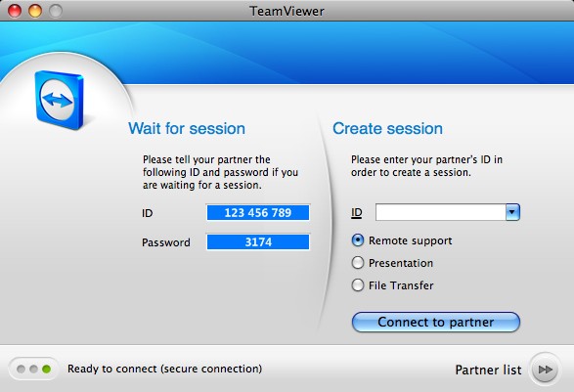
Task: Click the underlined ID label in Create session
Action: coord(357,213)
